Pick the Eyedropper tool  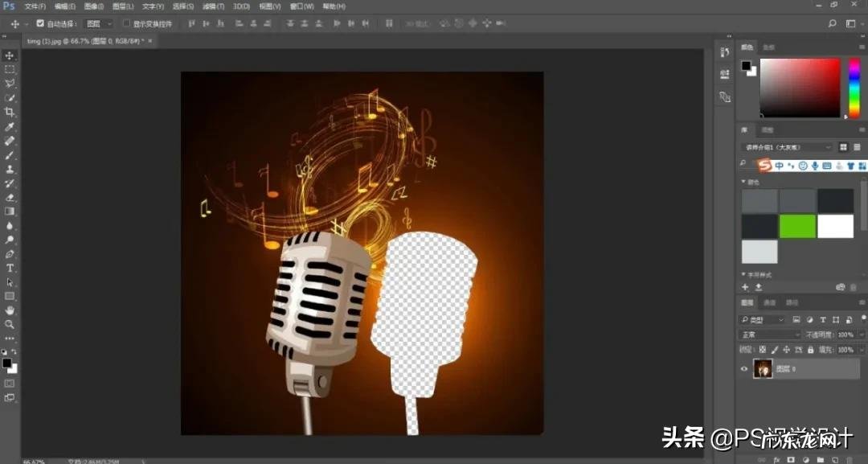(10, 127)
